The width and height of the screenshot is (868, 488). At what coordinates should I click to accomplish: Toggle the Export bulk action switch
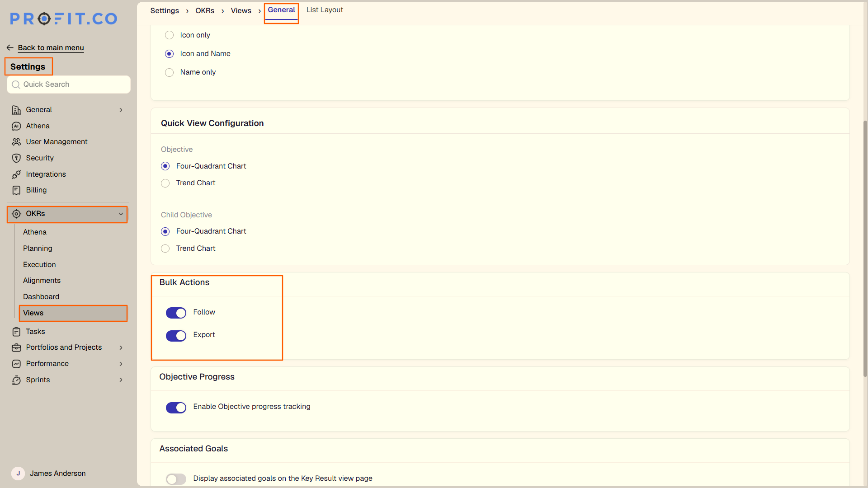pyautogui.click(x=176, y=336)
